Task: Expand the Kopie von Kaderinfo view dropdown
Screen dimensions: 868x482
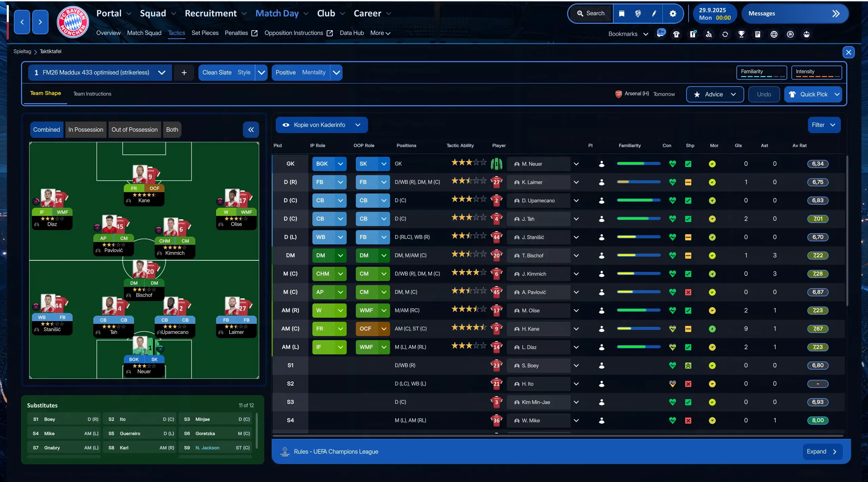Action: (358, 125)
